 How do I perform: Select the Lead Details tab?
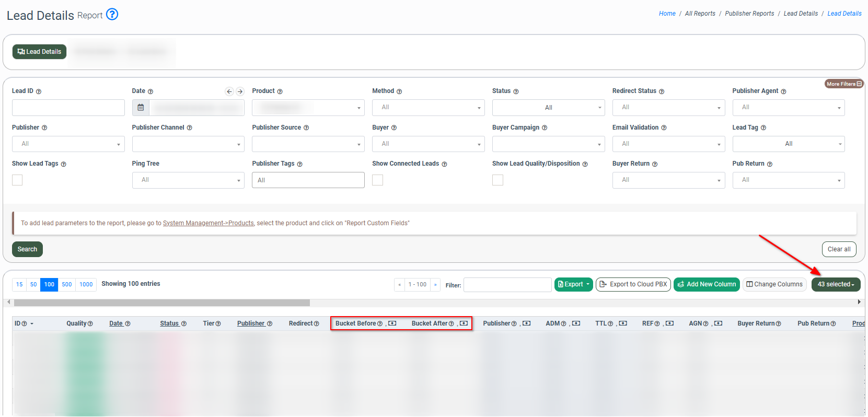(x=40, y=52)
